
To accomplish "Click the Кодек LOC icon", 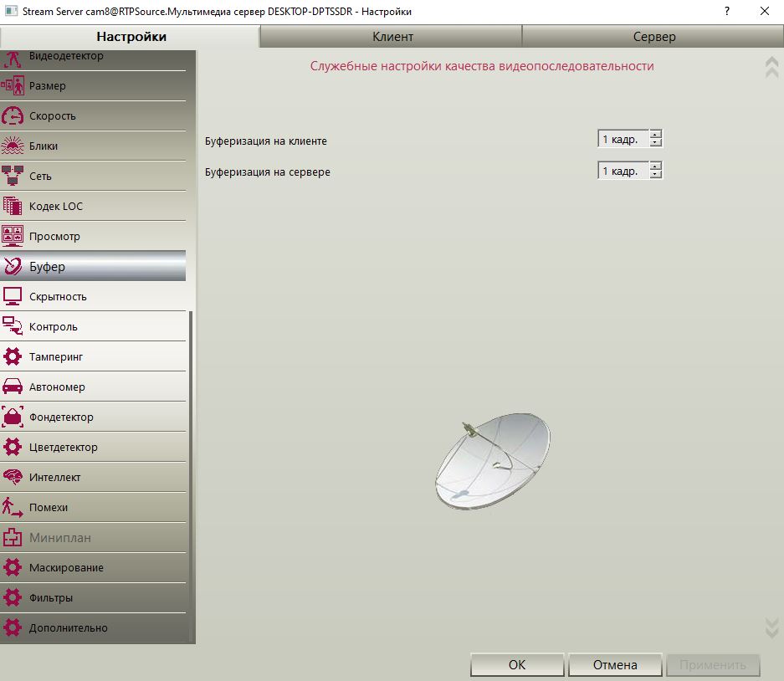I will click(13, 206).
